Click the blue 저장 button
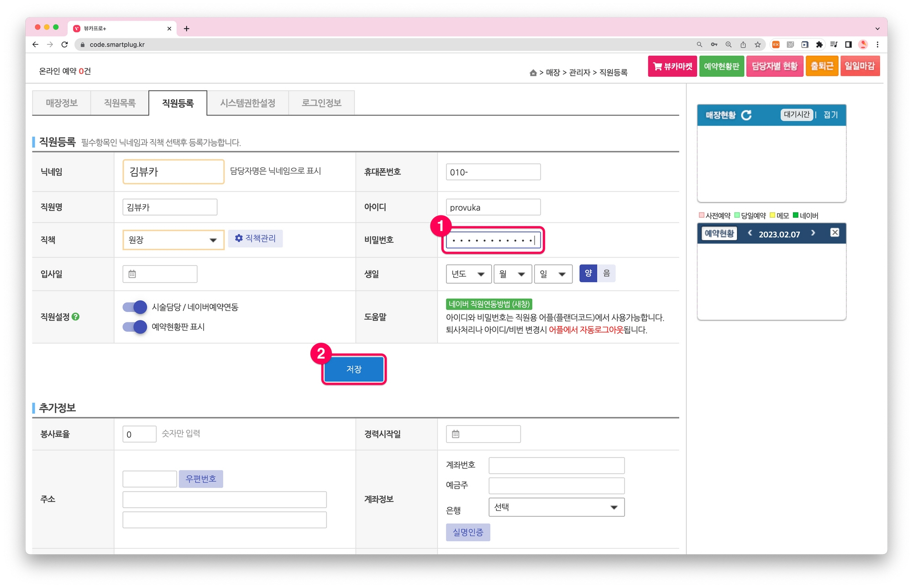This screenshot has width=913, height=588. (x=354, y=369)
